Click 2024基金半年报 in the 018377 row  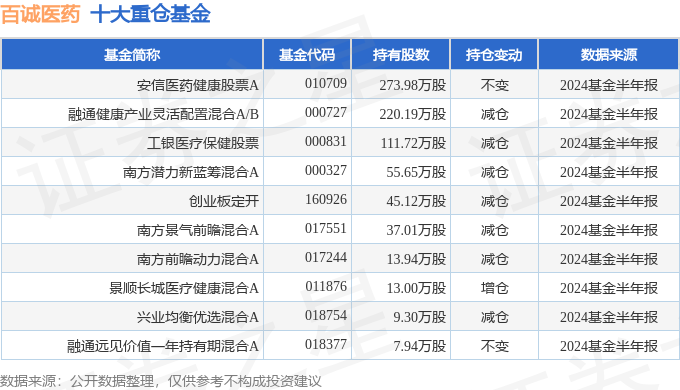[609, 346]
